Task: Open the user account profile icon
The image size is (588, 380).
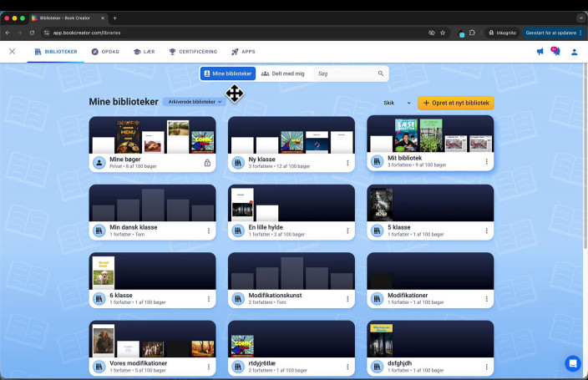Action: [x=574, y=52]
